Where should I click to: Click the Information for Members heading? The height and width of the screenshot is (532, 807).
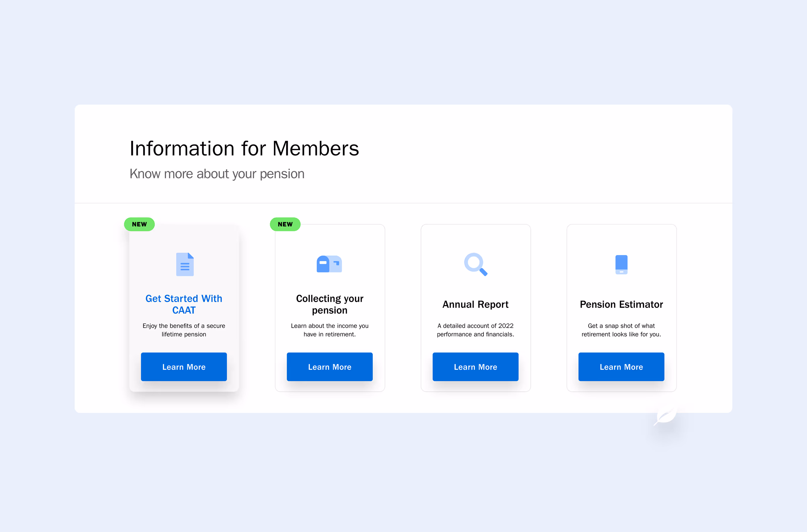coord(244,149)
